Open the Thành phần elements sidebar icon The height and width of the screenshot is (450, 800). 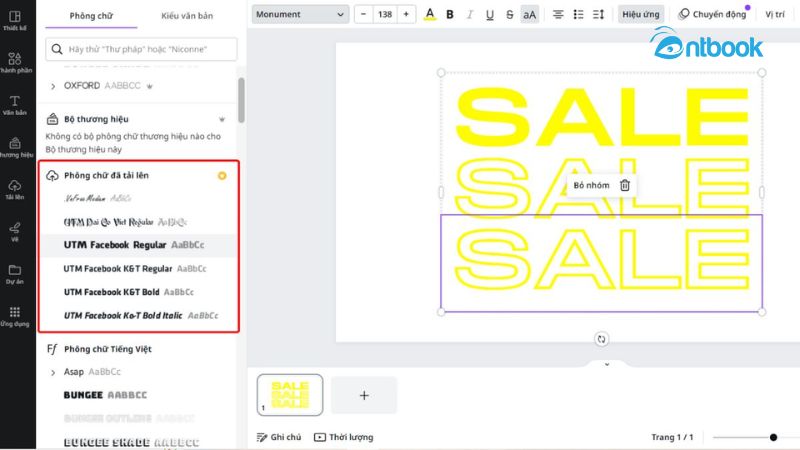click(x=15, y=62)
